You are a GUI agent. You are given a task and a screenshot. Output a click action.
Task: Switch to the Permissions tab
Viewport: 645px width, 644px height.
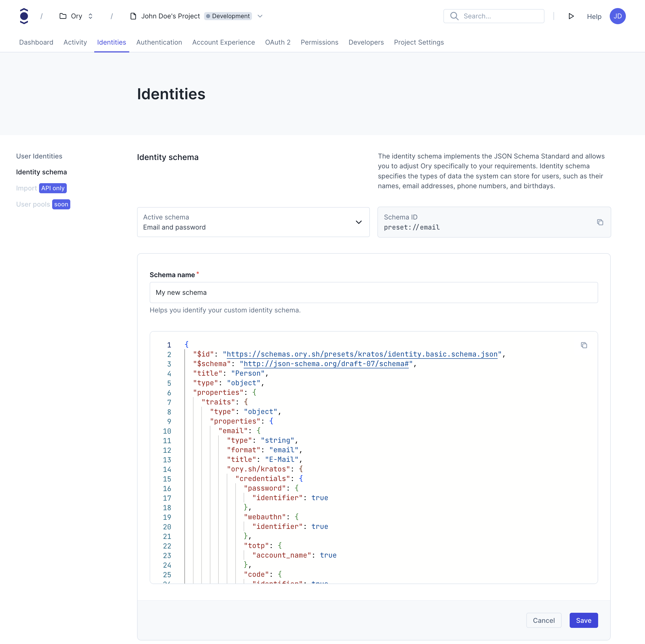coord(319,42)
